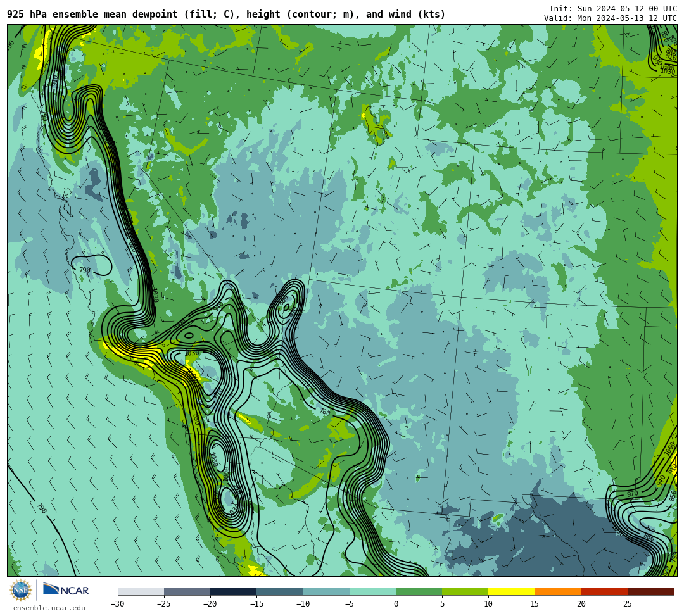
Task: Click the colorbar label -30
Action: pos(118,604)
